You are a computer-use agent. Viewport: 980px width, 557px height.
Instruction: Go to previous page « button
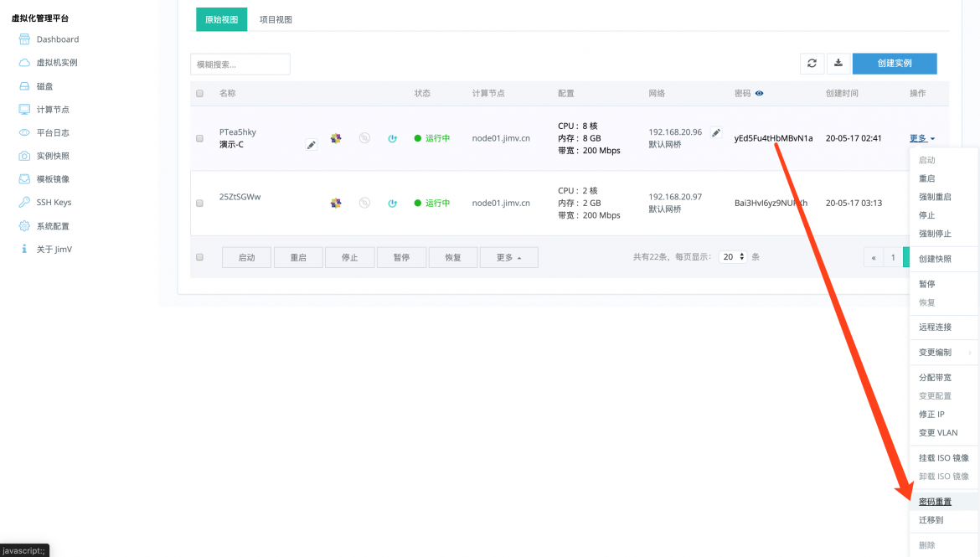(874, 257)
